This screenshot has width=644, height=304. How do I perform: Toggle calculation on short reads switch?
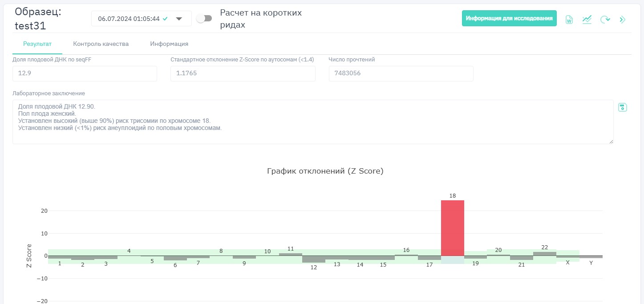pos(204,19)
